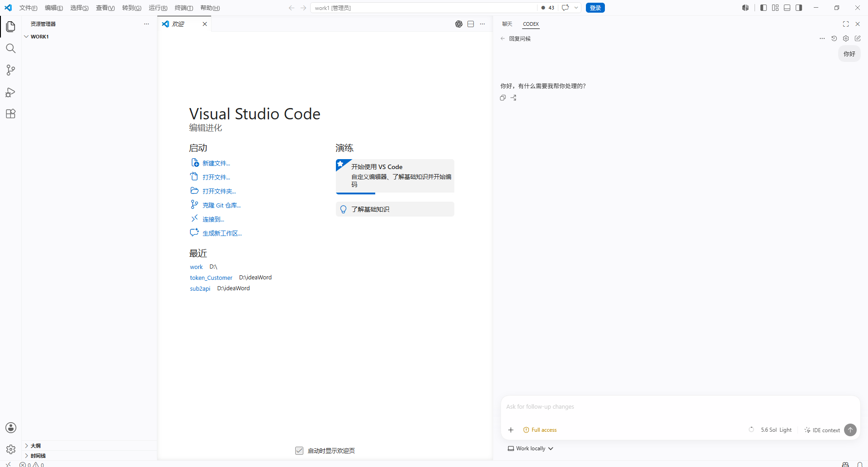Click the split editor layout icon

[471, 24]
